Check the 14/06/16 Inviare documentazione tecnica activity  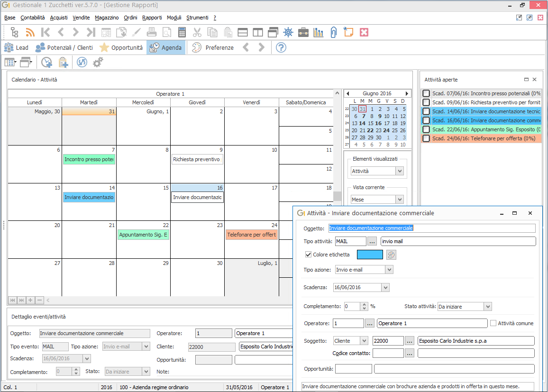tap(426, 111)
